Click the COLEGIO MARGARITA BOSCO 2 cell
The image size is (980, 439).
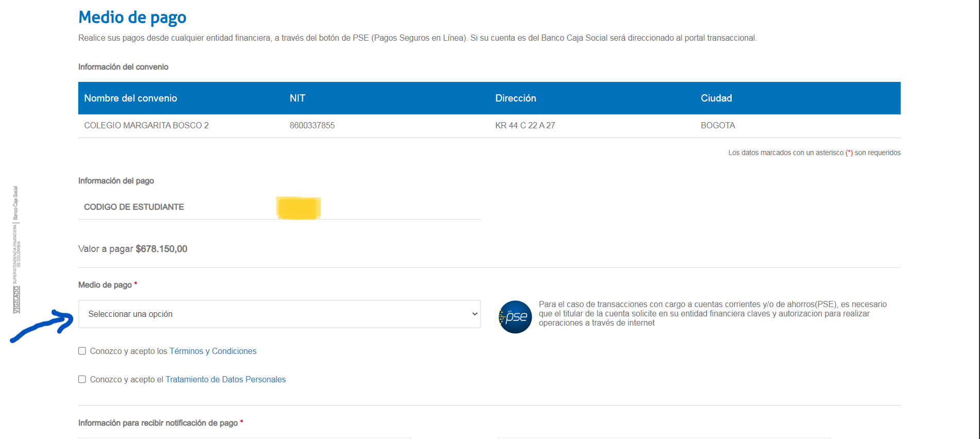[x=146, y=125]
